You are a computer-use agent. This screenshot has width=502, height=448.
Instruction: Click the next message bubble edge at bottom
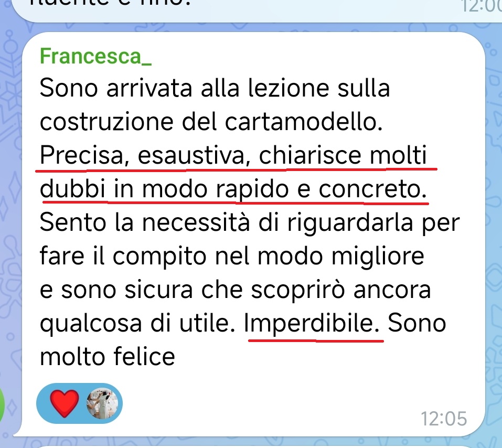click(256, 446)
